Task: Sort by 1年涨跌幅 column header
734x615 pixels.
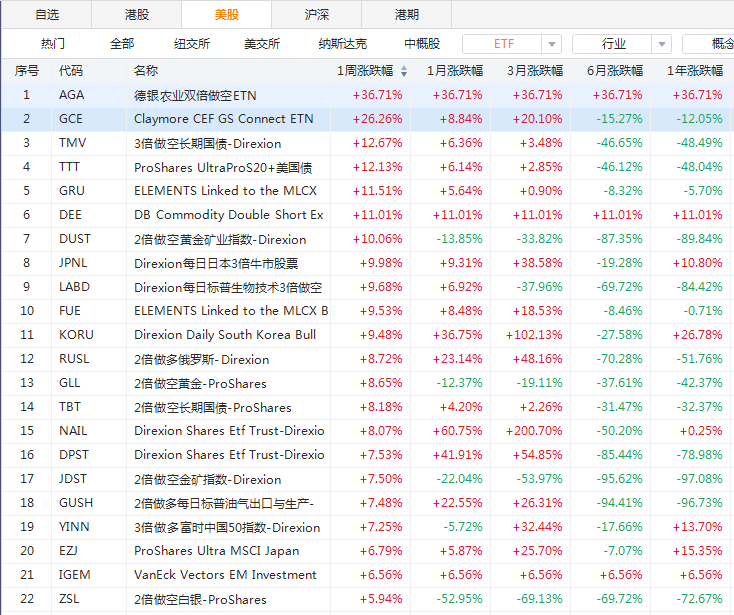Action: coord(695,71)
